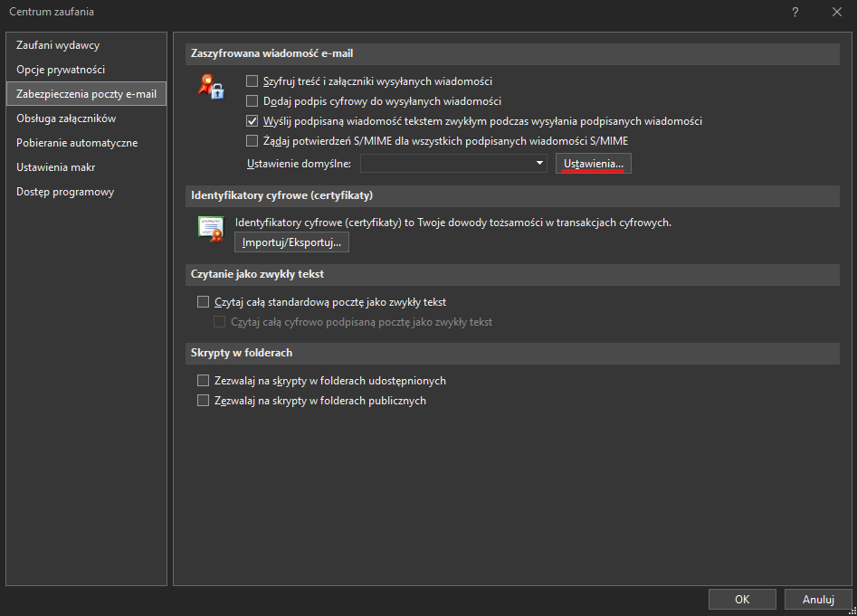
Task: Check Zezwalaj na skrypty w folderach publicznych
Action: click(x=203, y=401)
